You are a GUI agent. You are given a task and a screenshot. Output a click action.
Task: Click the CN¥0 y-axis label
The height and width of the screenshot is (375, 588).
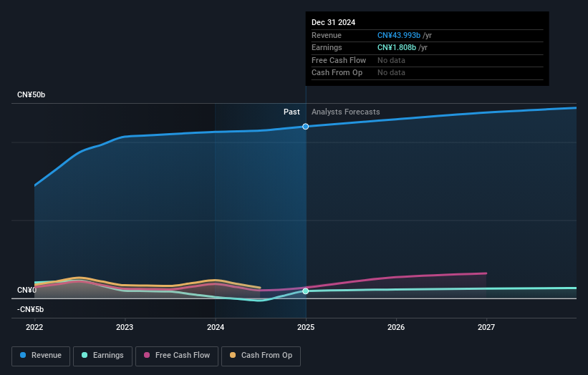tap(26, 290)
